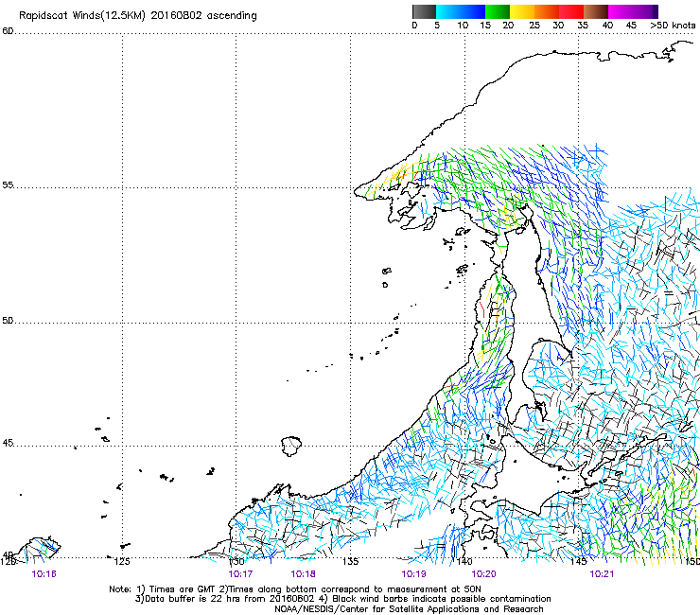Click the '135' longitude label

pyautogui.click(x=350, y=561)
